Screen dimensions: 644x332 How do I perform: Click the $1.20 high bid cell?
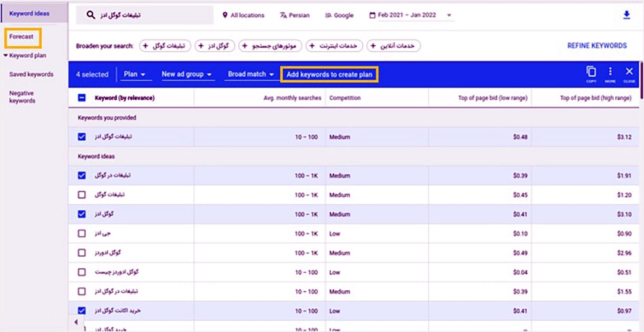click(624, 195)
